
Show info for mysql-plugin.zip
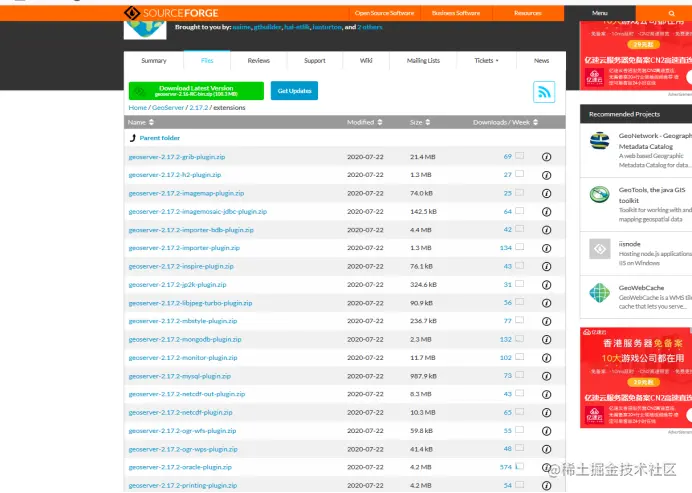point(546,376)
